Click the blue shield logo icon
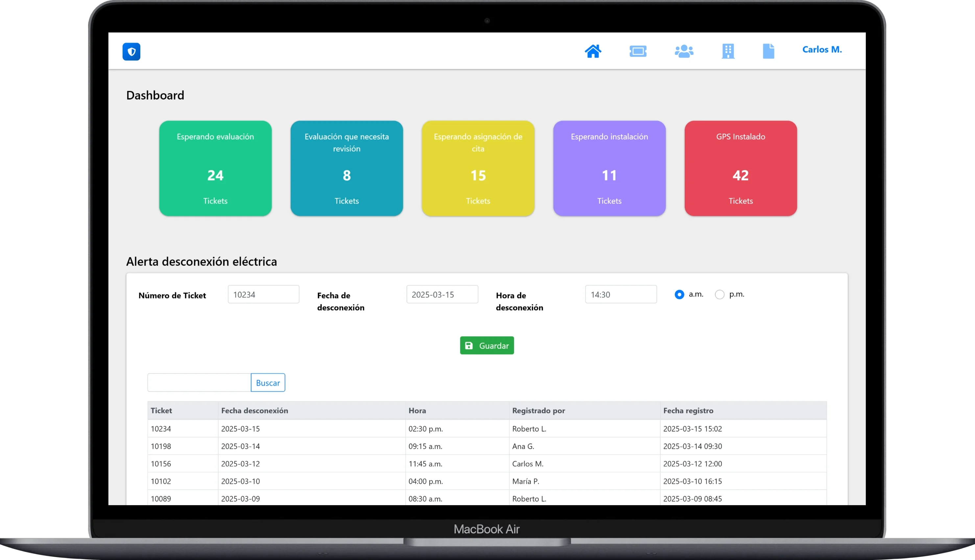This screenshot has width=975, height=560. (x=131, y=52)
